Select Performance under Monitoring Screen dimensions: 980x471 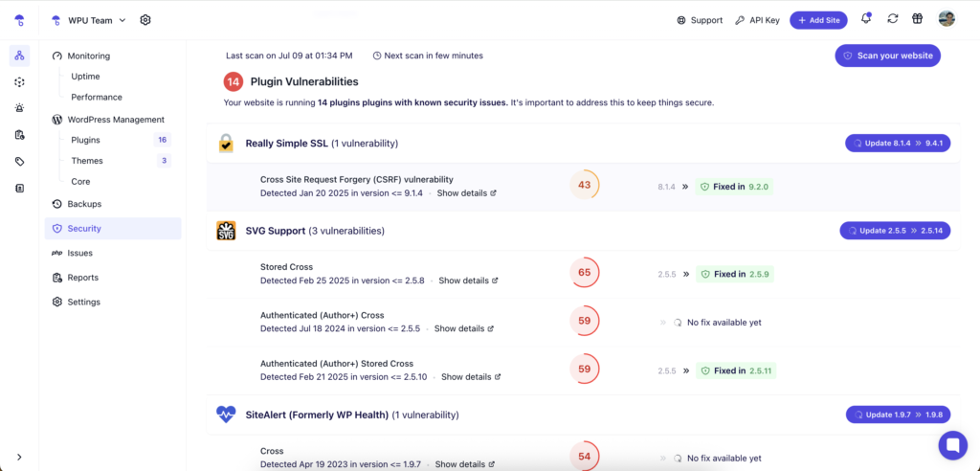pyautogui.click(x=97, y=97)
